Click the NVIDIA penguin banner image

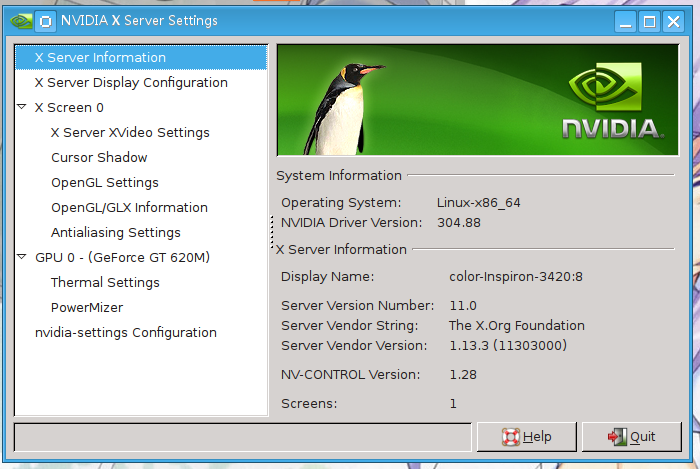[x=478, y=100]
